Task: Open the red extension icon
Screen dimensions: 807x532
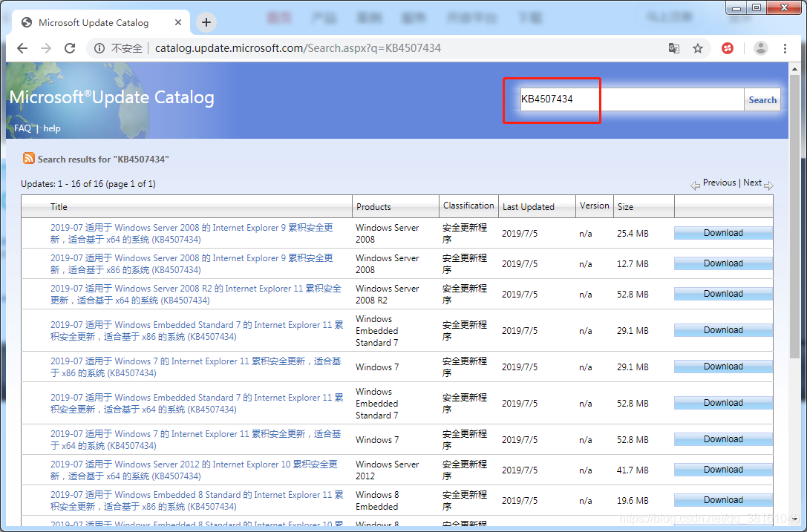Action: [x=728, y=48]
